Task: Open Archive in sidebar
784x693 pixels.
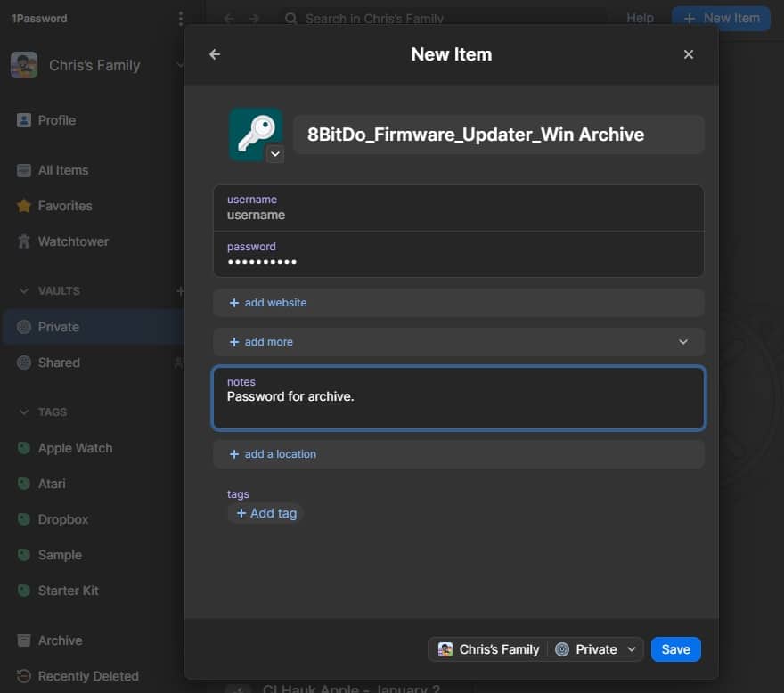Action: [60, 640]
